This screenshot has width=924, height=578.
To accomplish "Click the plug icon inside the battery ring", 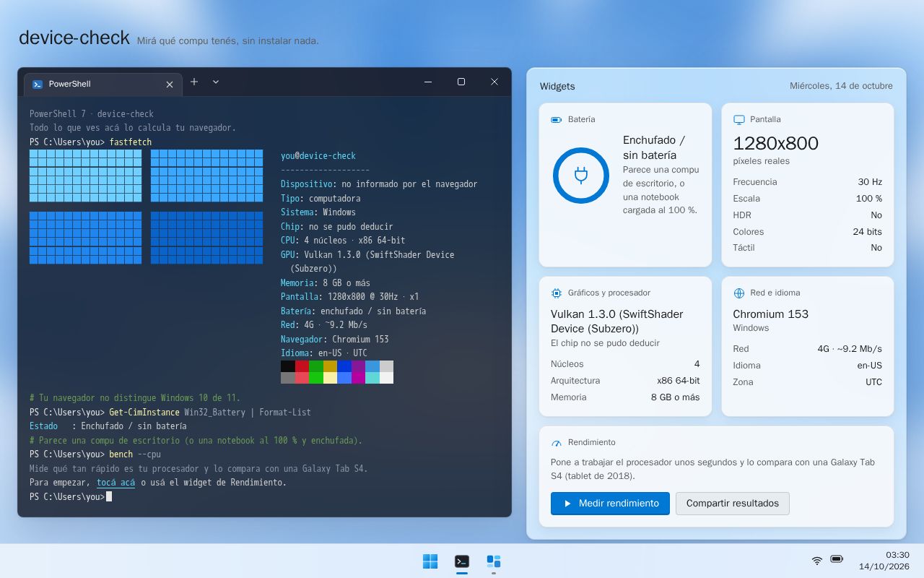I will pyautogui.click(x=581, y=176).
